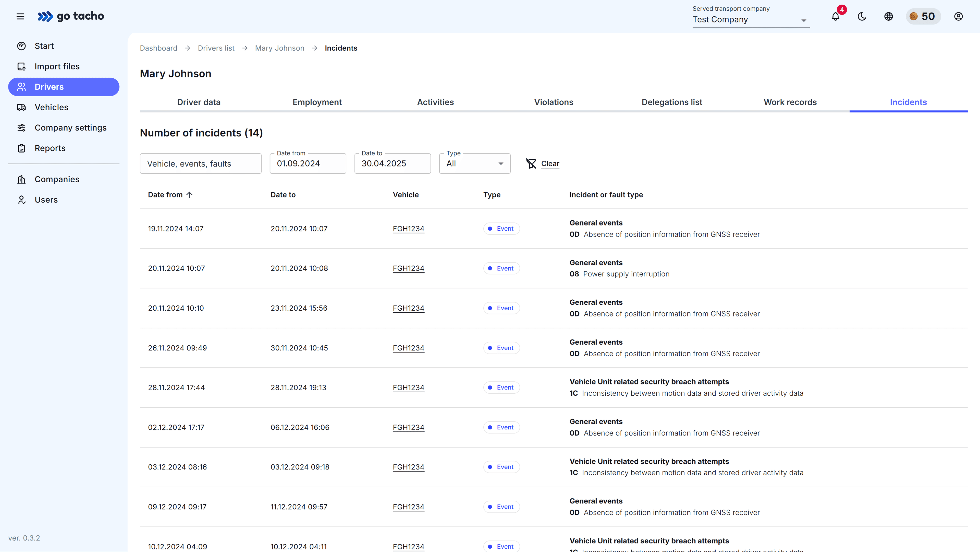Screen dimensions: 980x552
Task: Click the Date from field 01.09.2024
Action: (308, 164)
